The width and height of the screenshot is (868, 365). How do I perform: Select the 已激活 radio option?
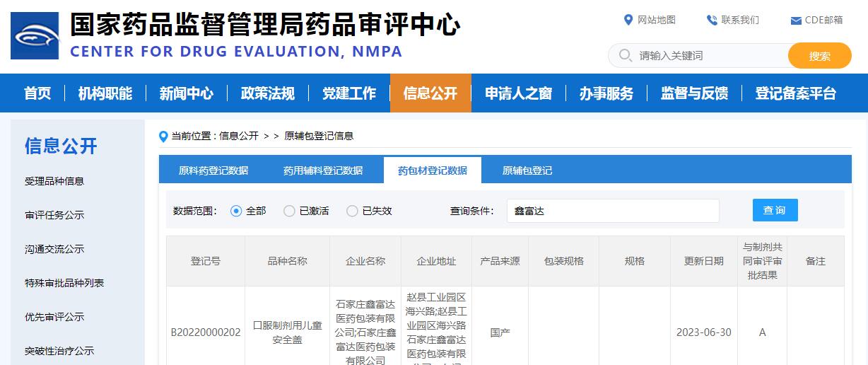289,211
